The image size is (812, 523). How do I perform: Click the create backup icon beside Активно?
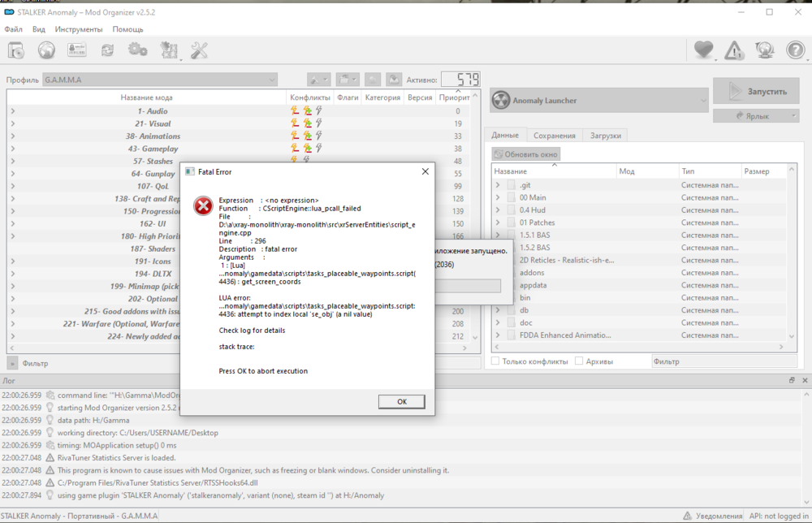pos(394,80)
